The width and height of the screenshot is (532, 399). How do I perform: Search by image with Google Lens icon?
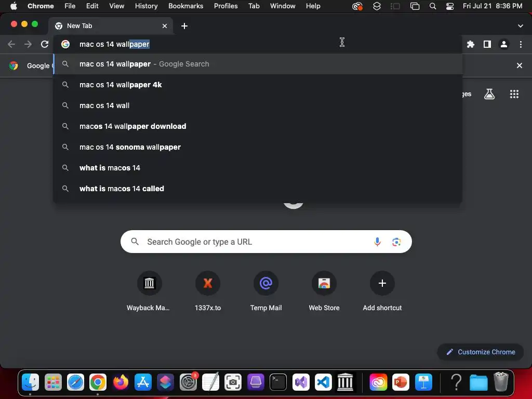pyautogui.click(x=396, y=242)
